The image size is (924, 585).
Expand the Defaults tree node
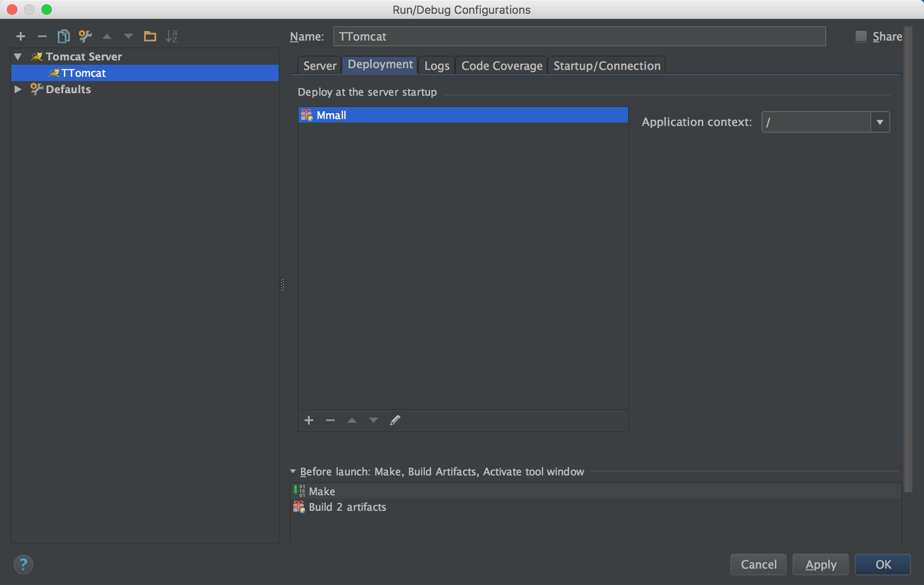[18, 89]
